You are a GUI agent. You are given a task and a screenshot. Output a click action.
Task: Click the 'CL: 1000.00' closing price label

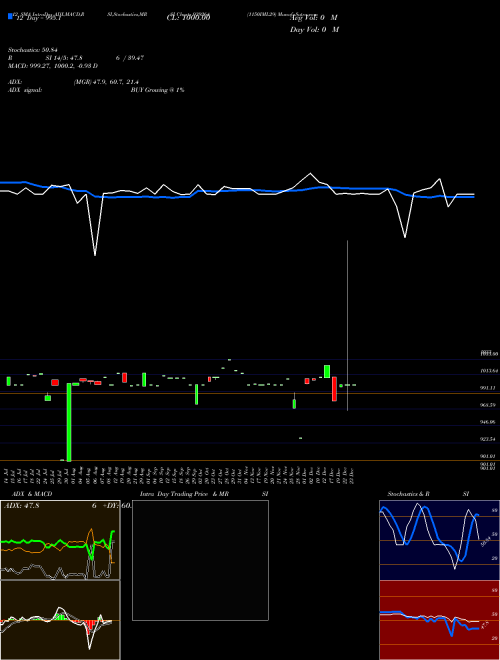point(188,18)
